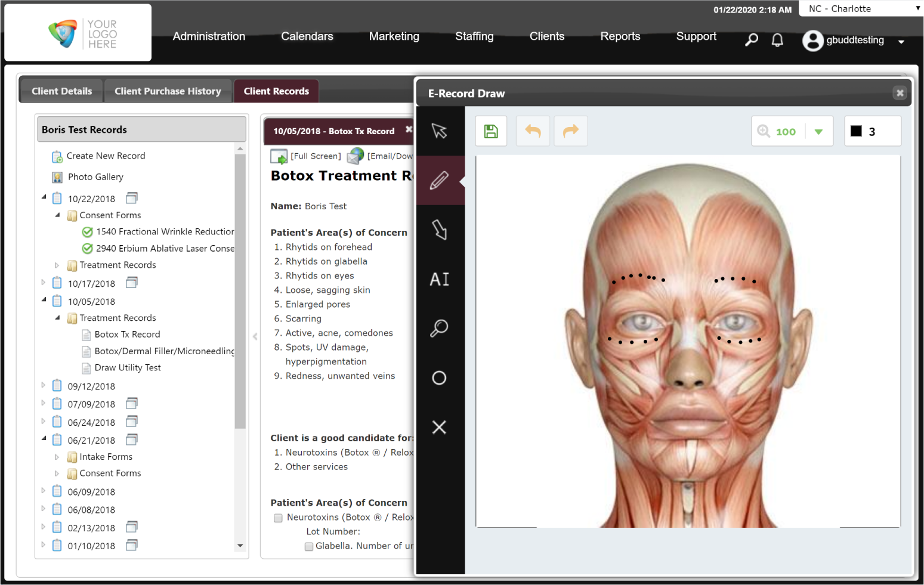Click the window icon next to 07/09/2018
Screen dimensions: 924x585
132,403
